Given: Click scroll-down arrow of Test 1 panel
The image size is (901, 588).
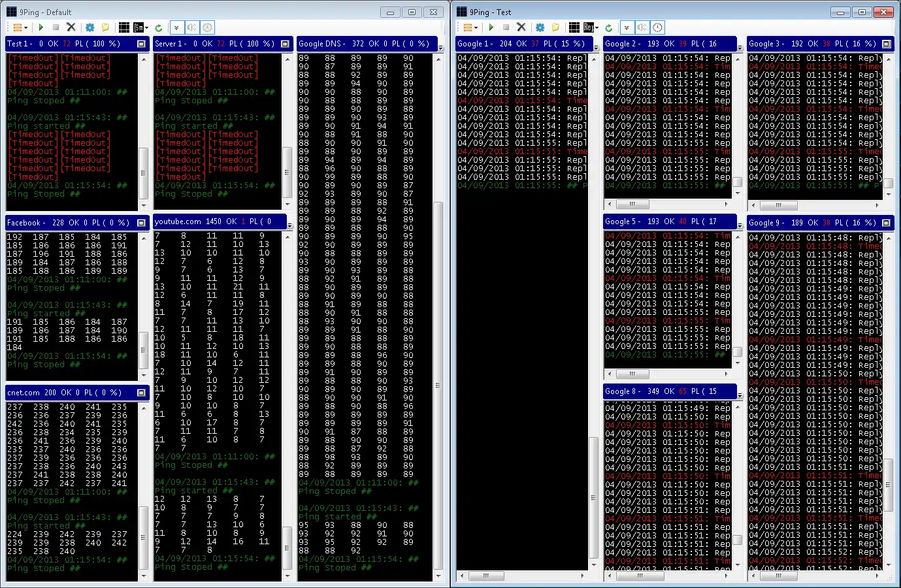Looking at the screenshot, I should click(x=143, y=206).
